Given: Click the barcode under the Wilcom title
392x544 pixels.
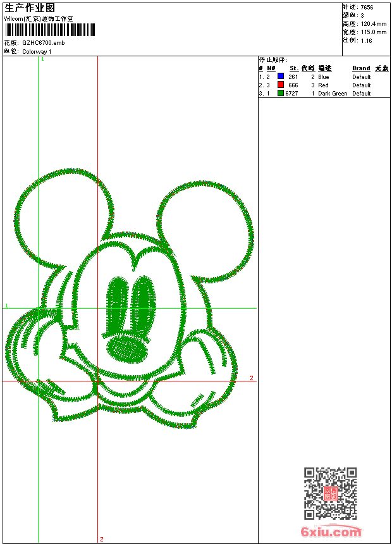Looking at the screenshot, I should (49, 30).
